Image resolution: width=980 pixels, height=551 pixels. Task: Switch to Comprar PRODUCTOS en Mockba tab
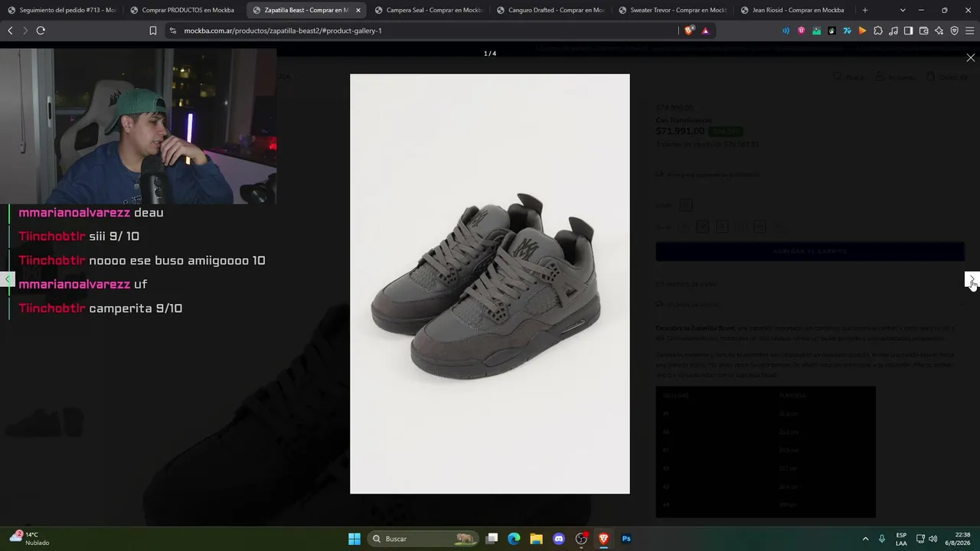click(184, 10)
